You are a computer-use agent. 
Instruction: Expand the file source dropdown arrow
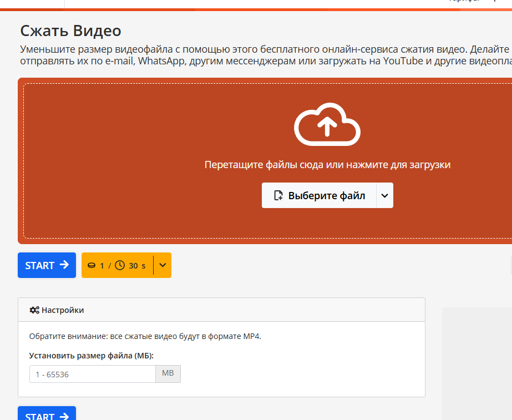click(x=384, y=195)
